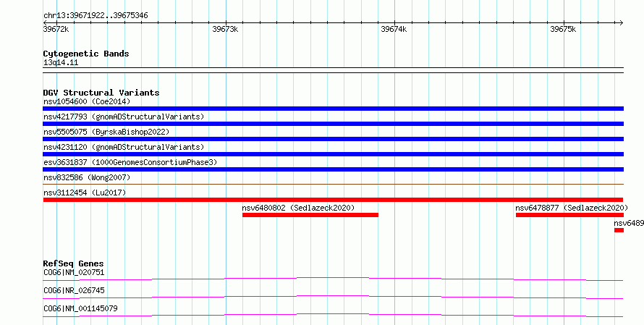Open the nsv6478877 (Sedlazeck2020) label text

[x=572, y=208]
